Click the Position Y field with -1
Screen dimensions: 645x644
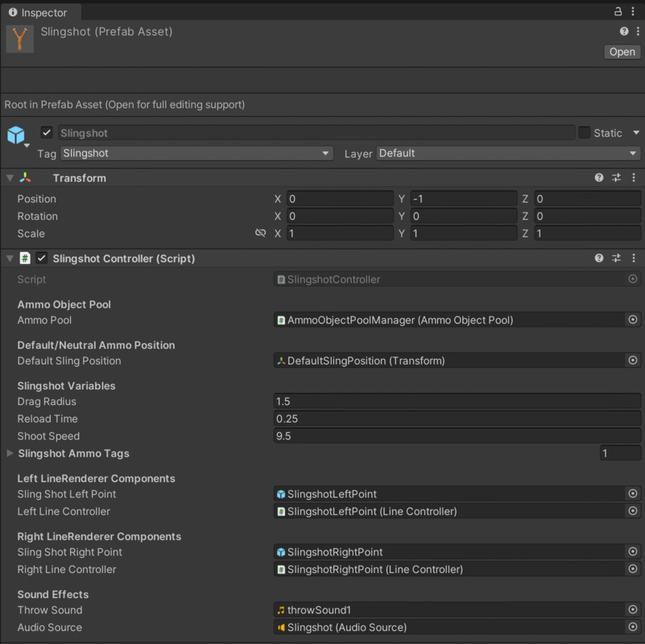click(x=464, y=199)
